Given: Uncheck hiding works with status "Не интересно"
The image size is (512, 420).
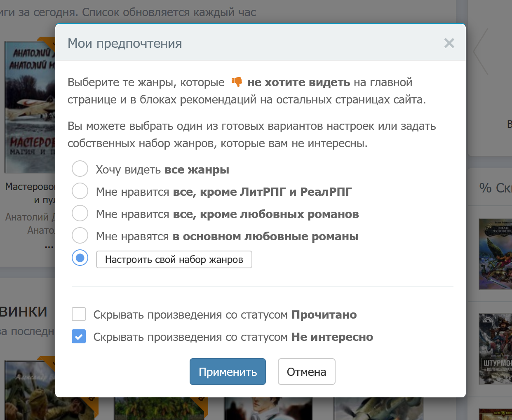Looking at the screenshot, I should (x=79, y=336).
